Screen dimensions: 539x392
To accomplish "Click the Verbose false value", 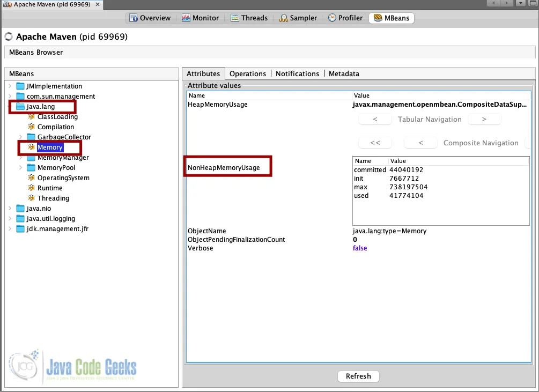I will (x=360, y=248).
